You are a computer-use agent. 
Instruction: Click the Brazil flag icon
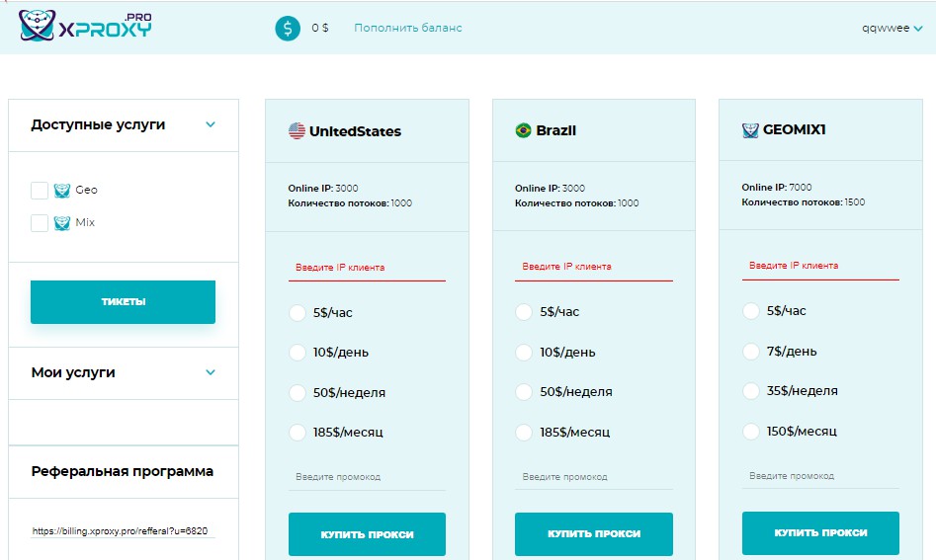523,130
